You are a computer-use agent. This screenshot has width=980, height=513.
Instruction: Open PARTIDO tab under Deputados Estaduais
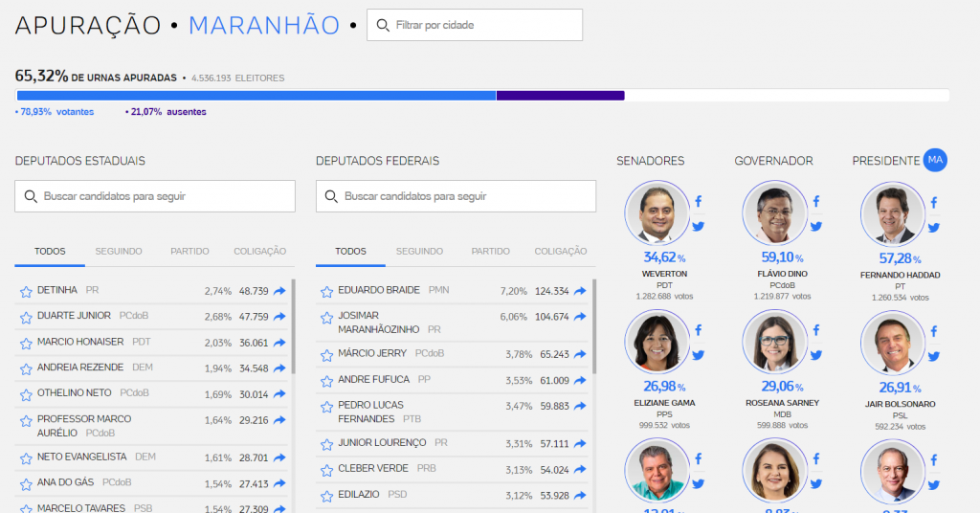[x=190, y=251]
